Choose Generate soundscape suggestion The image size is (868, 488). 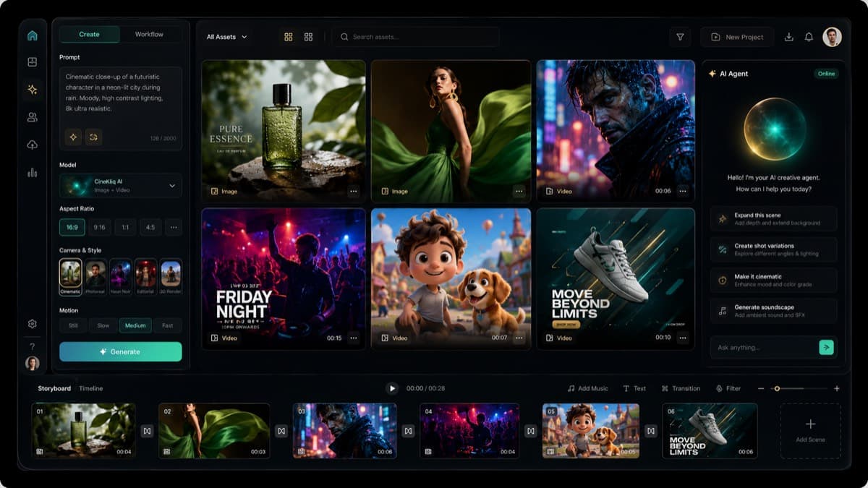click(x=773, y=311)
